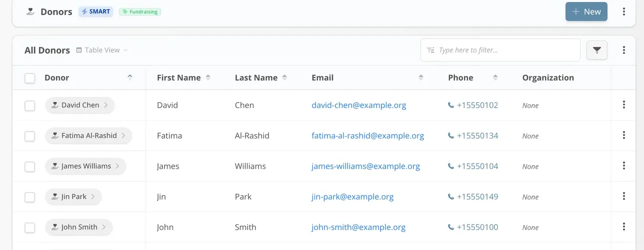
Task: Click the None organization cell for David Chen
Action: 530,105
